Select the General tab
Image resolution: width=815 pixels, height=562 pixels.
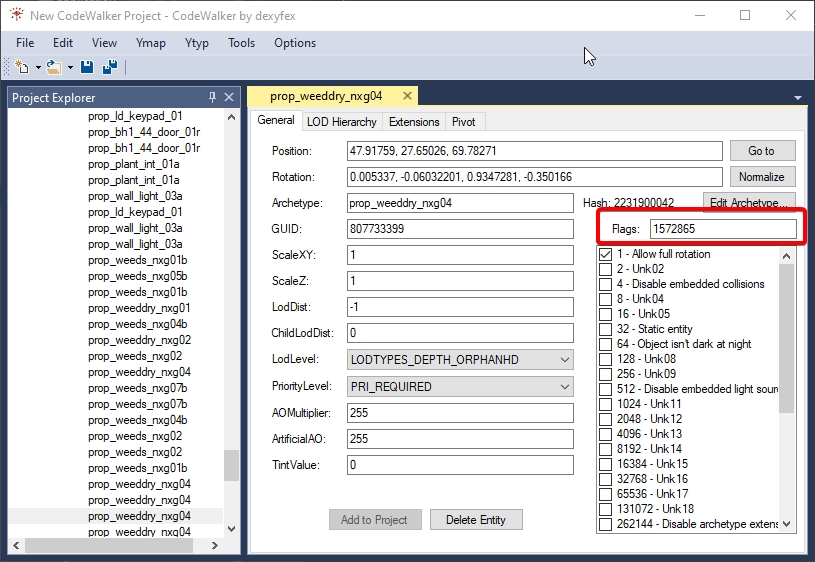click(275, 120)
